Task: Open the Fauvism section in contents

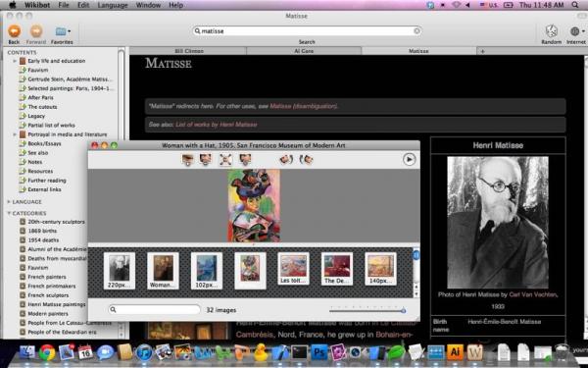Action: [x=38, y=70]
